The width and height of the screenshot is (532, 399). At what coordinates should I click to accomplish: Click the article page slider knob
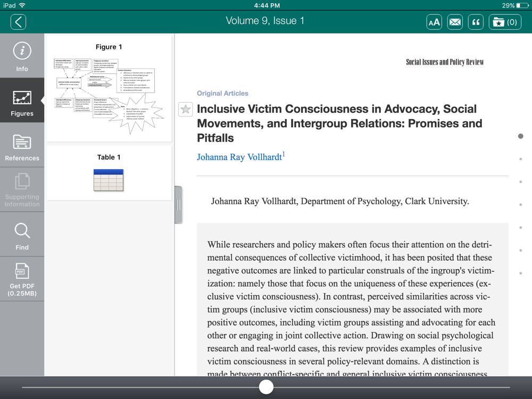pyautogui.click(x=266, y=387)
